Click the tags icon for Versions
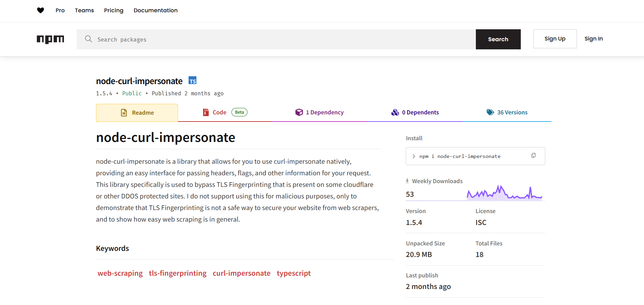 pyautogui.click(x=490, y=112)
